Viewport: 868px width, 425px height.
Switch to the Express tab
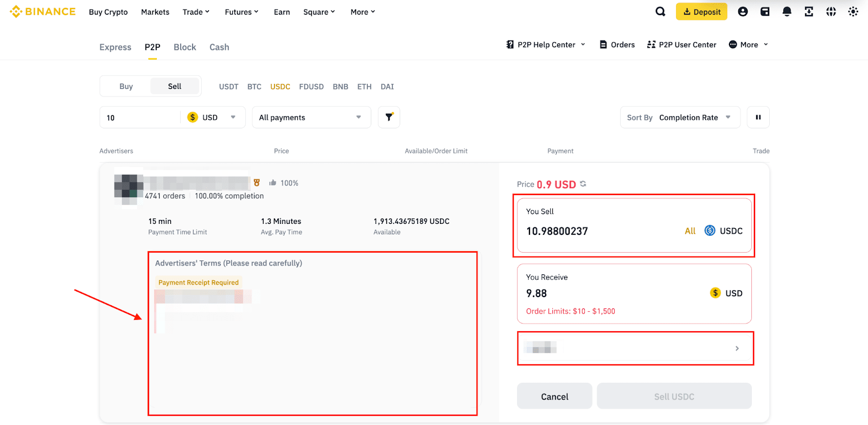coord(116,47)
